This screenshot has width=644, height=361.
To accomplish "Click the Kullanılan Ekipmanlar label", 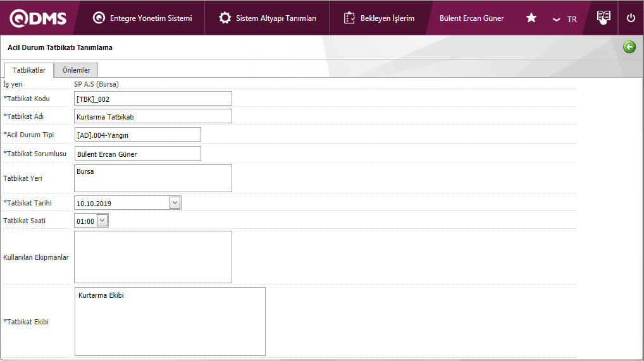I will tap(35, 257).
